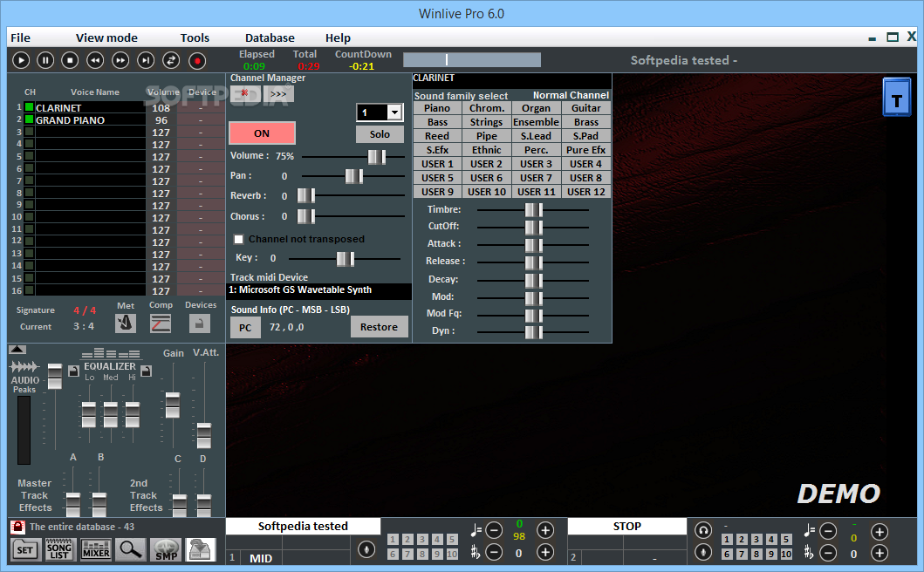Viewport: 924px width, 572px height.
Task: Stop playback using the square stop icon
Action: tap(70, 60)
